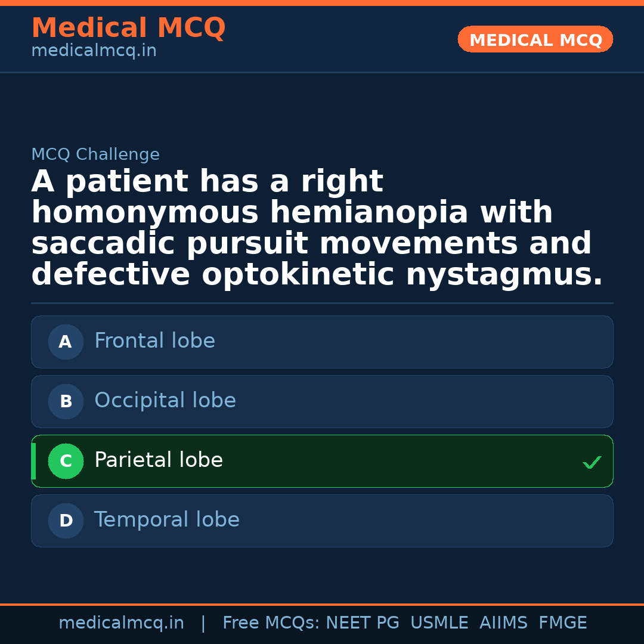Open the Medical MCQ header title

point(128,28)
